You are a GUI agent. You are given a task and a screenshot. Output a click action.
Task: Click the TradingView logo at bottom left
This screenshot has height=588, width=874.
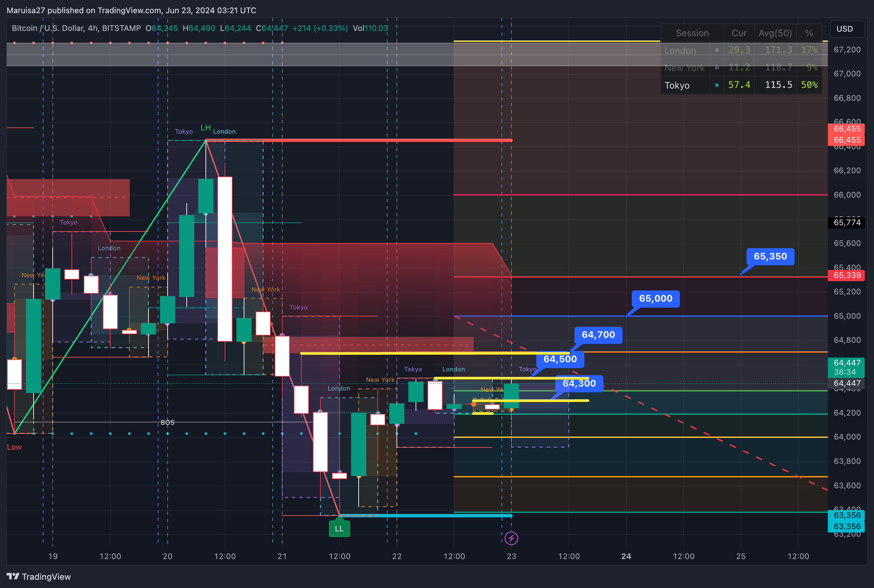[x=39, y=576]
